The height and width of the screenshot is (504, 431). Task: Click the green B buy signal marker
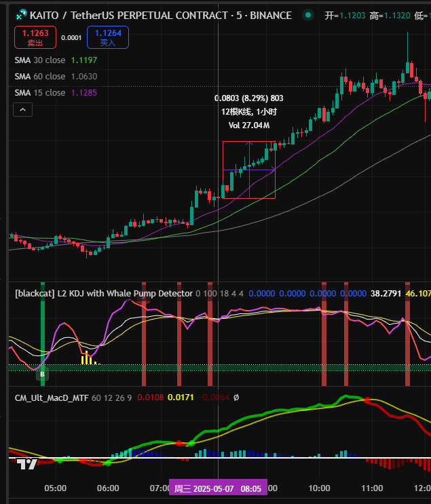[42, 374]
